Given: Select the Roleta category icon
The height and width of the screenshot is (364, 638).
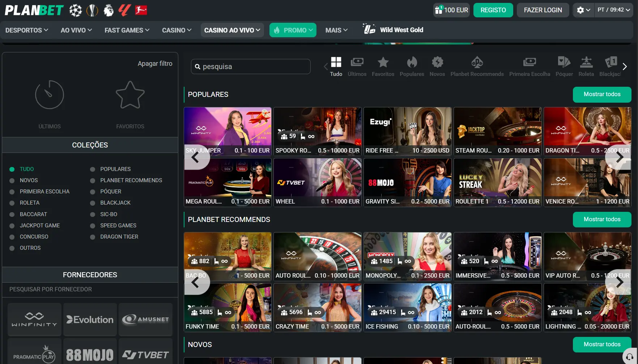Looking at the screenshot, I should point(586,62).
